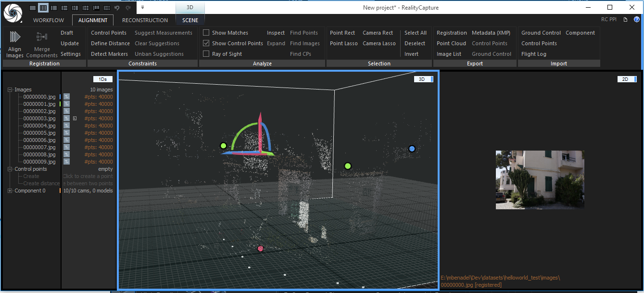Select the rightmost grid layout icon
The width and height of the screenshot is (644, 293).
coord(106,8)
